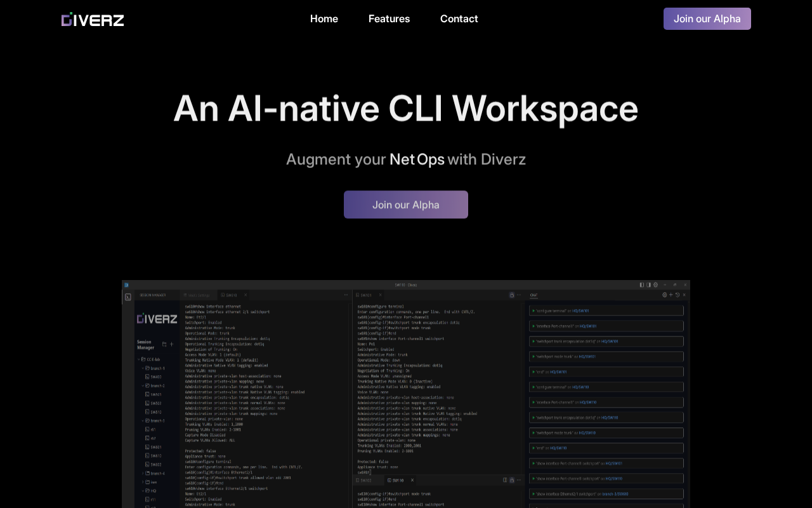Collapse the branch-2 folder in the session tree
Viewport: 812px width, 508px height.
pos(143,385)
